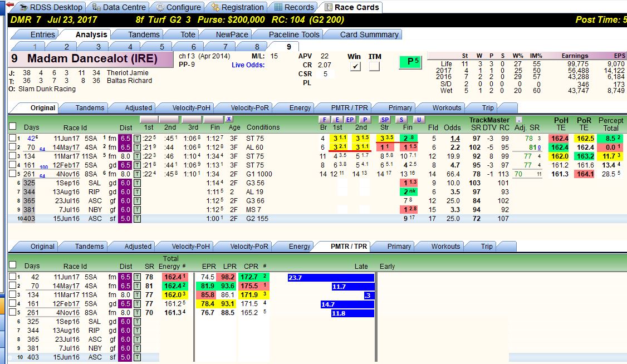
Task: Click the F running-style filter button
Action: pos(324,120)
